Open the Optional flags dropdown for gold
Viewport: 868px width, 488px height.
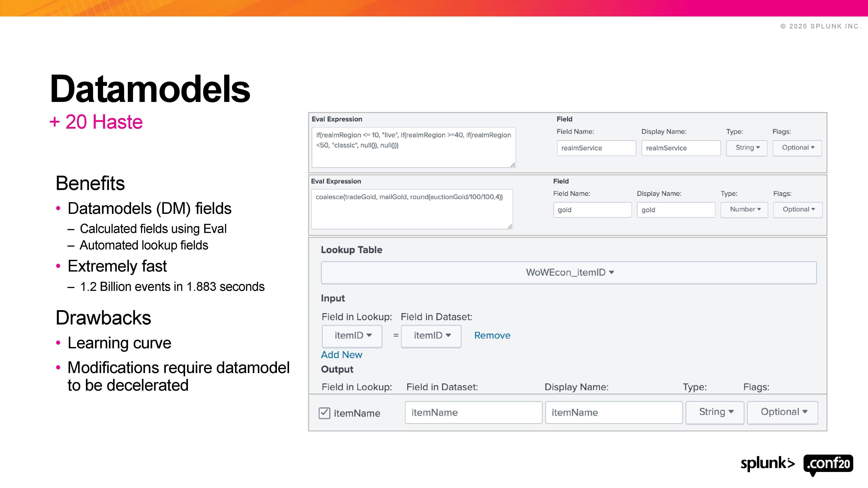tap(797, 210)
